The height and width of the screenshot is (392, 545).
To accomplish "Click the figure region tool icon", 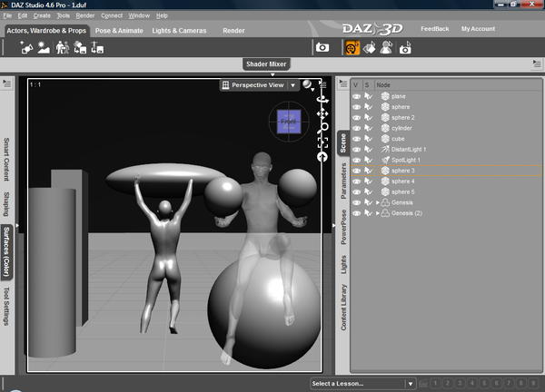I will point(387,48).
